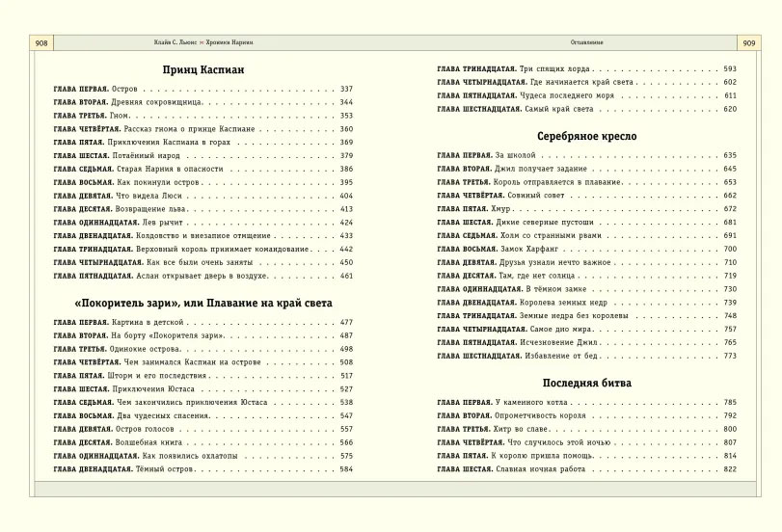
Task: Click the row 'Верховный король принимает командование'
Action: [203, 250]
